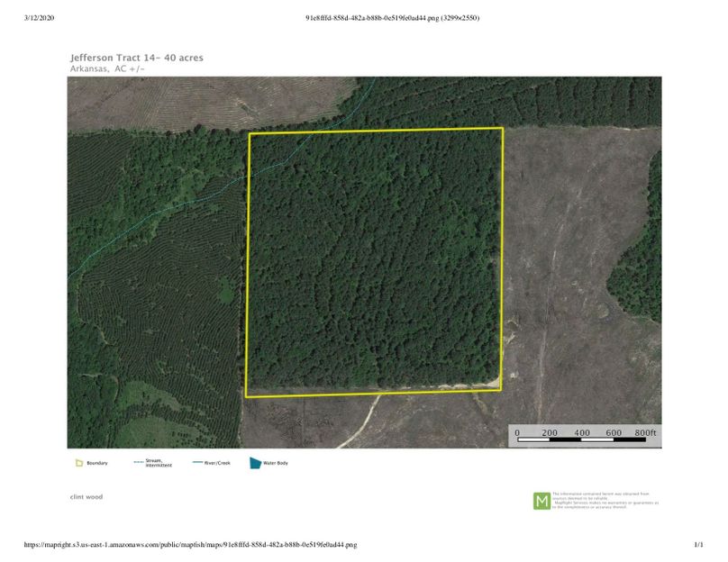Click the 1/1 page number

click(x=697, y=545)
